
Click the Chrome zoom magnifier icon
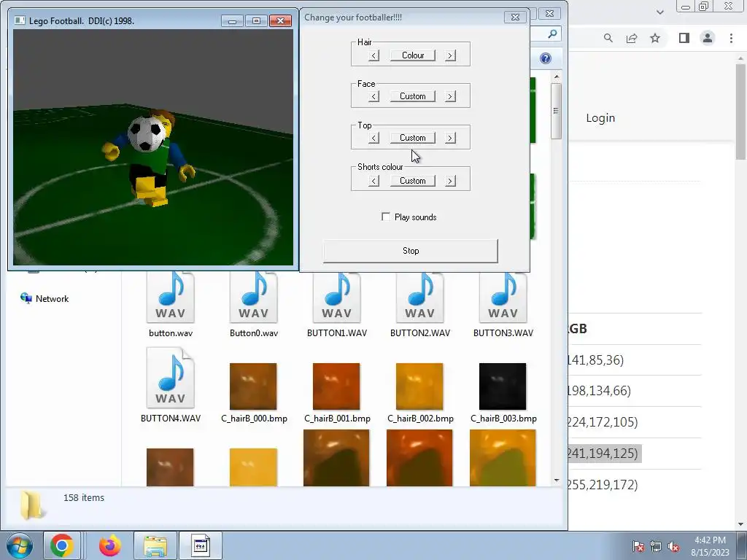(608, 38)
